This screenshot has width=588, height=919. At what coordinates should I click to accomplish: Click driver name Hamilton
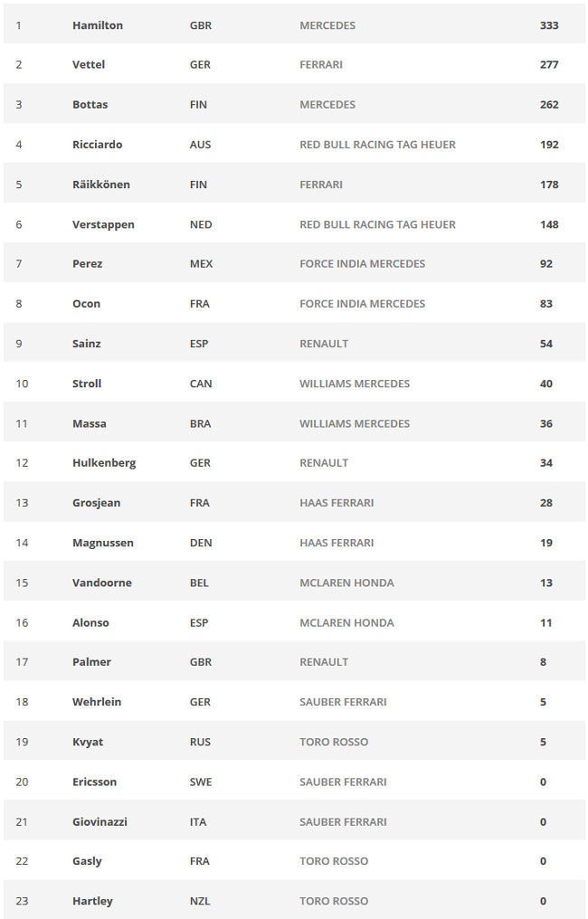[98, 25]
